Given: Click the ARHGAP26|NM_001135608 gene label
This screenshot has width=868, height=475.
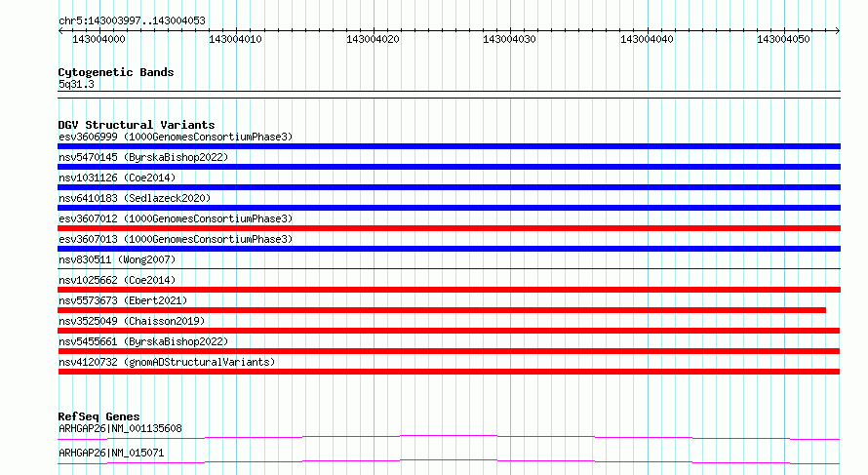Looking at the screenshot, I should tap(120, 428).
